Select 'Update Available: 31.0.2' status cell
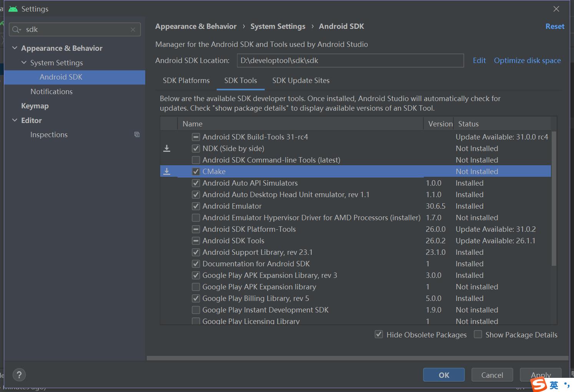 click(x=496, y=229)
